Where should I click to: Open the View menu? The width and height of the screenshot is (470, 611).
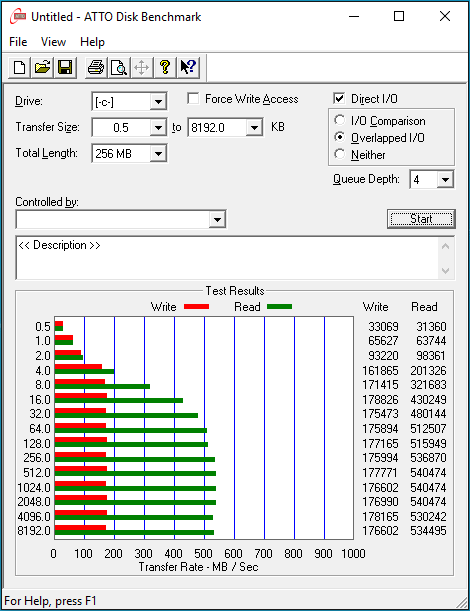[53, 42]
